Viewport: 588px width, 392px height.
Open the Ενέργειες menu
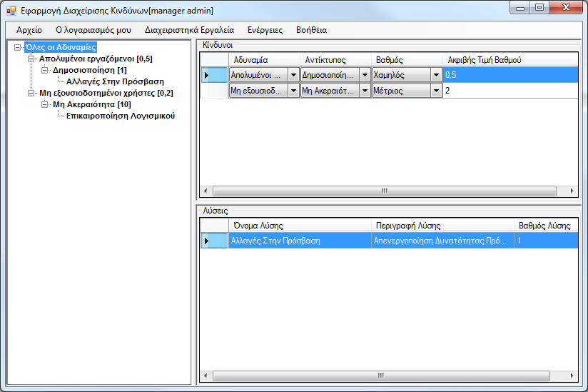click(x=265, y=30)
